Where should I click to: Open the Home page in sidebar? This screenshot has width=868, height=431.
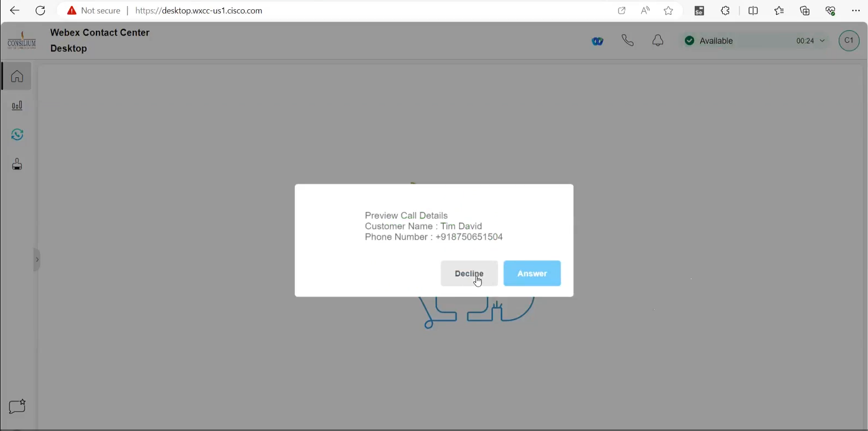[x=17, y=76]
